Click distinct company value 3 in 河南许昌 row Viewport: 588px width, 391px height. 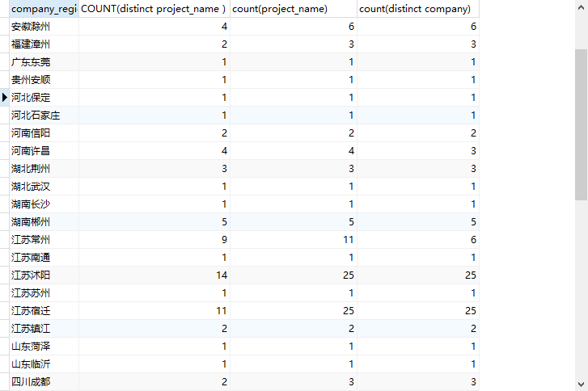point(418,151)
